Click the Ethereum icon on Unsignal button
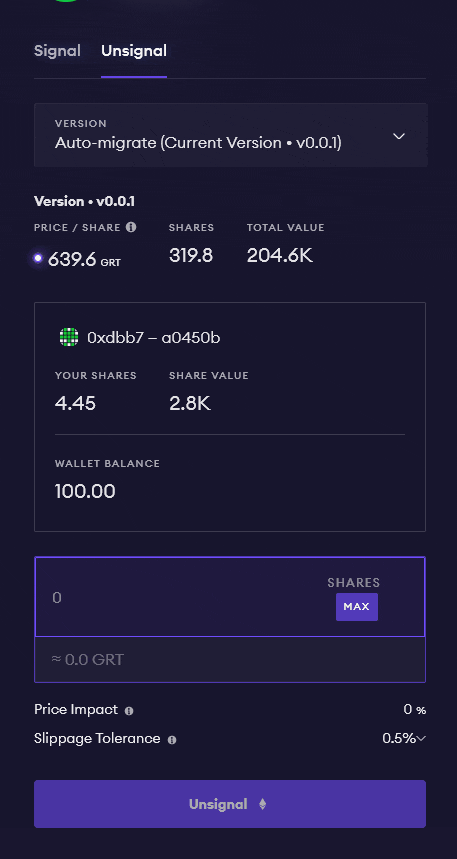The height and width of the screenshot is (859, 457). pyautogui.click(x=262, y=804)
